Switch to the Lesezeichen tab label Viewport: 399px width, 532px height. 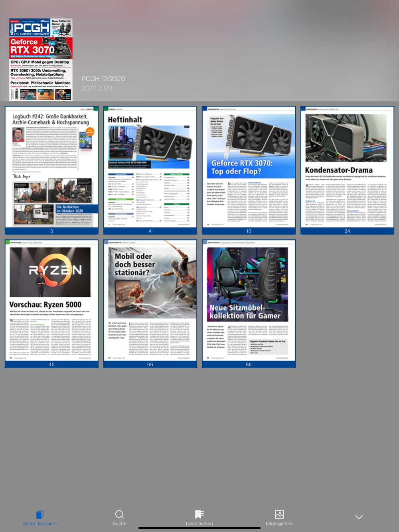(199, 524)
